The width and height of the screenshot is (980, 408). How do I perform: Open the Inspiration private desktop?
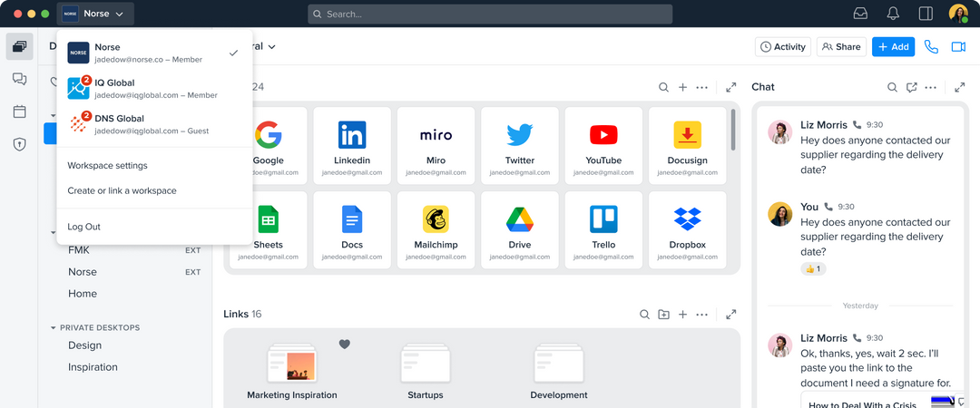[x=93, y=367]
